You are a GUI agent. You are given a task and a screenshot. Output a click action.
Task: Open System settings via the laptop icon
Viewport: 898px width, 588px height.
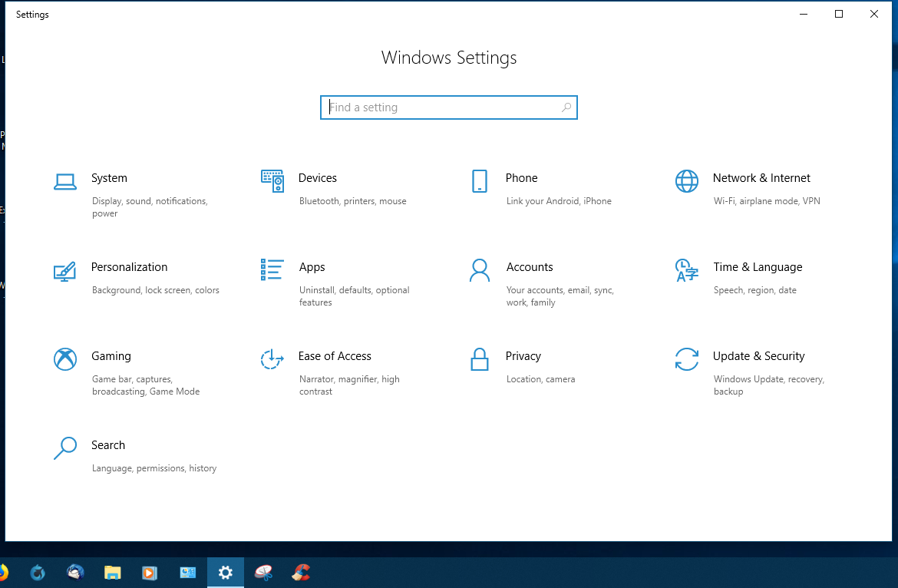coord(65,181)
